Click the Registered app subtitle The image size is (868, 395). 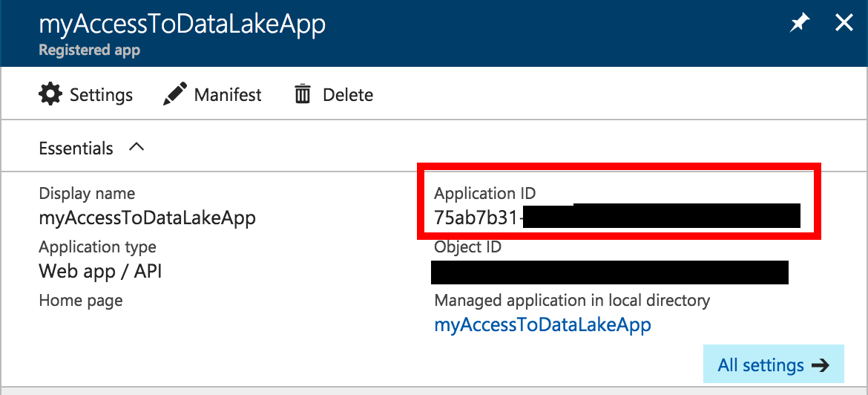tap(89, 50)
